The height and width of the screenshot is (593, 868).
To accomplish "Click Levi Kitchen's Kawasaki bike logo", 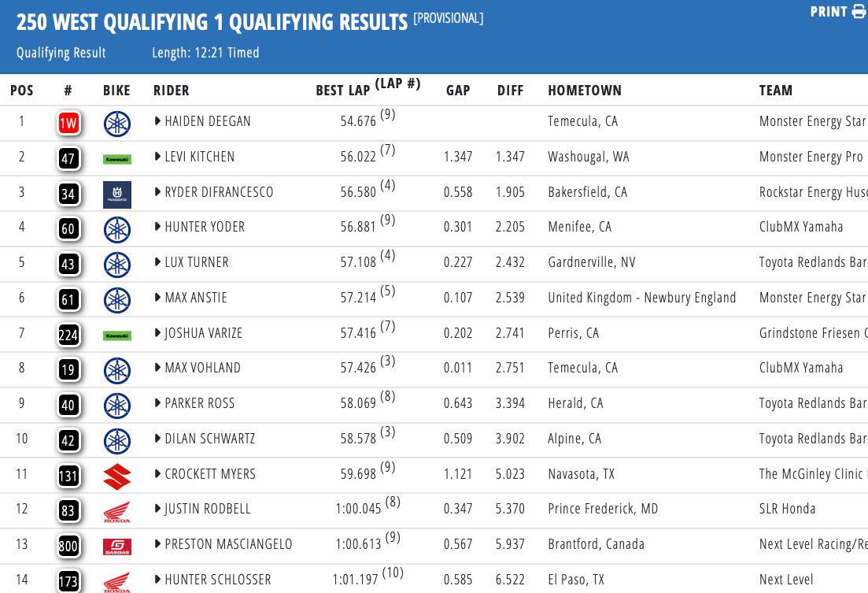I will pyautogui.click(x=117, y=159).
